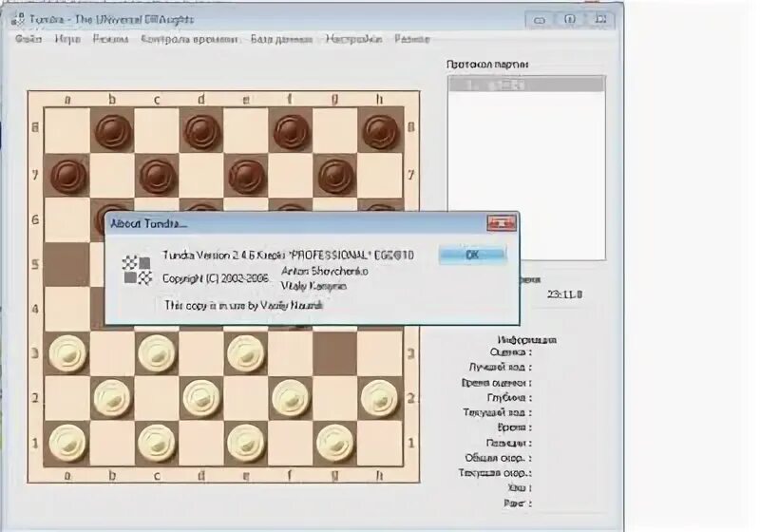Click the clock value 23:11.8
760x532 pixels.
pos(564,294)
